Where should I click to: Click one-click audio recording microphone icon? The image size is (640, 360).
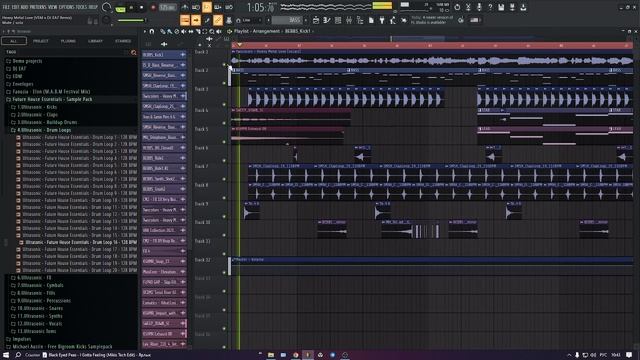[x=479, y=7]
